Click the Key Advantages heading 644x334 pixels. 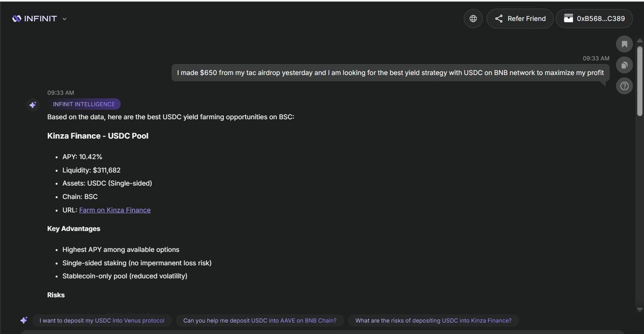coord(74,229)
